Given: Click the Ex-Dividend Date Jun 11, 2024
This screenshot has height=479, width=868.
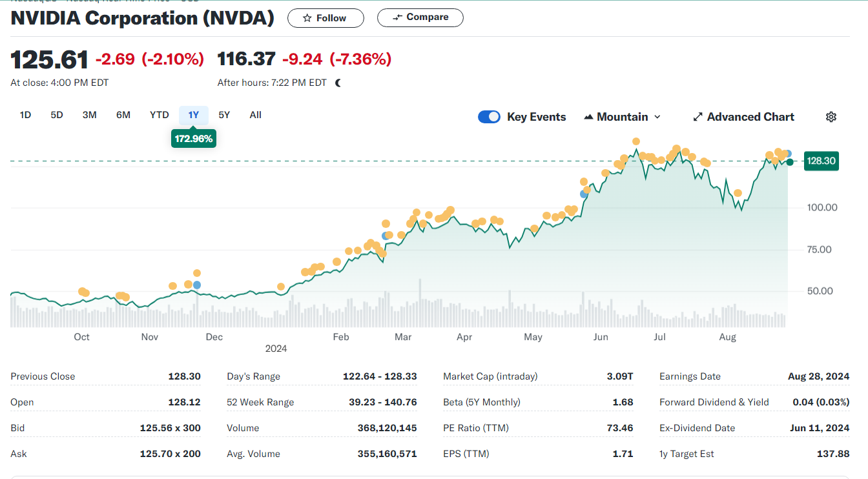Looking at the screenshot, I should tap(819, 428).
